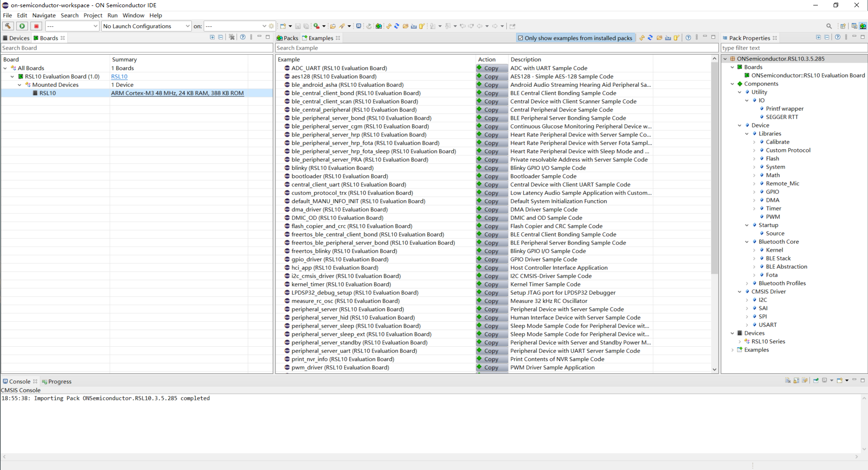Expand Bluetooth Profiles node

[747, 283]
